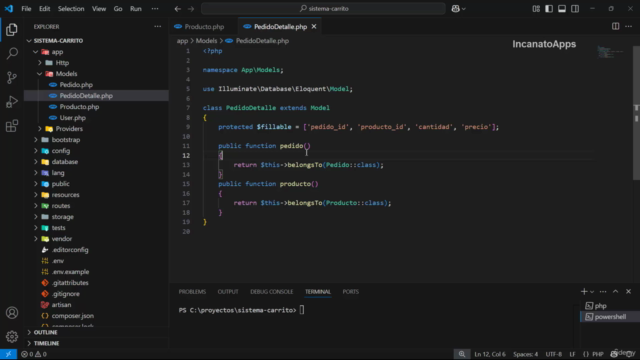Switch to the Output panel tab

[228, 292]
